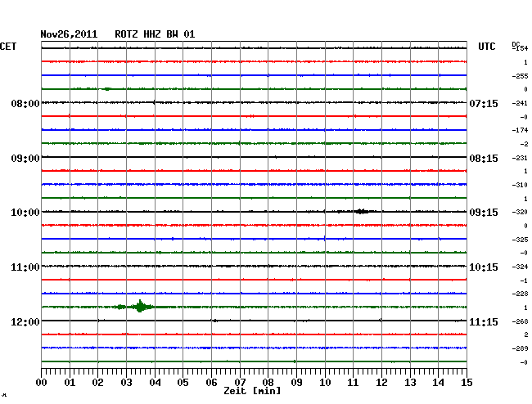The width and height of the screenshot is (532, 404).
Task: Select the 09:00 CET time label
Action: (25, 159)
